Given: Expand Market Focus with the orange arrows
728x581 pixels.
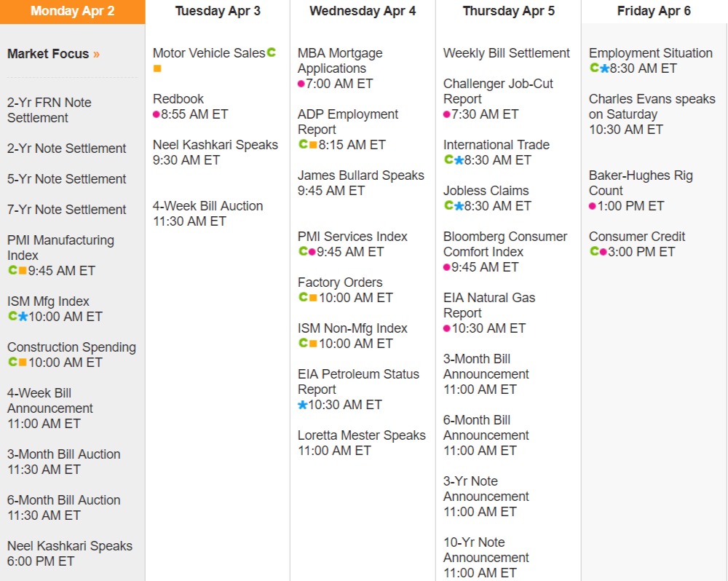Looking at the screenshot, I should click(x=96, y=54).
